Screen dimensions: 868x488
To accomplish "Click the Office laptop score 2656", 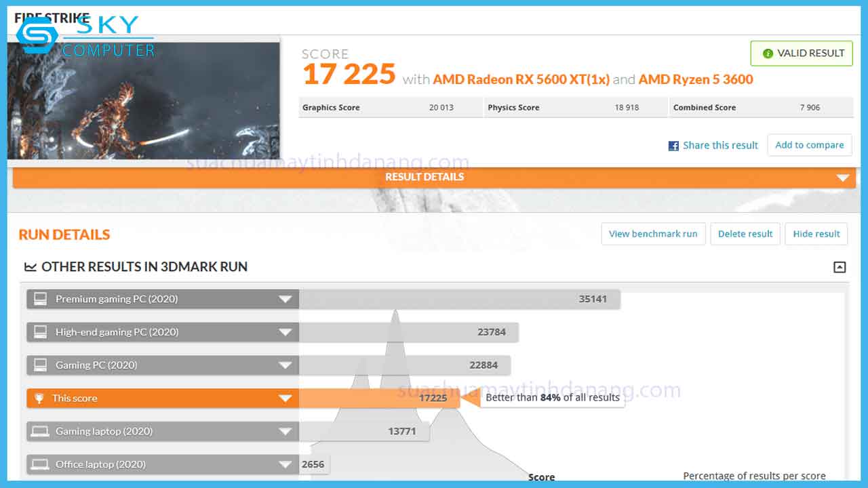I will [x=313, y=464].
